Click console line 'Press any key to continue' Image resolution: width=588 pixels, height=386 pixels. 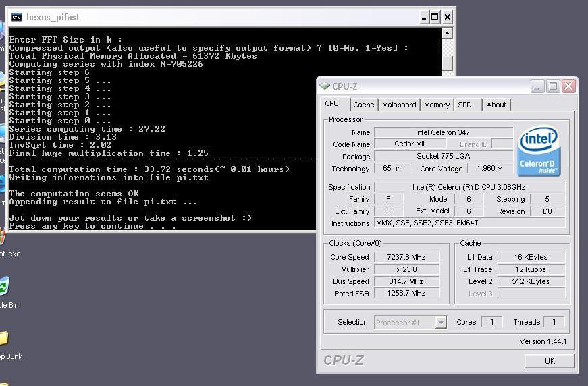coord(92,226)
